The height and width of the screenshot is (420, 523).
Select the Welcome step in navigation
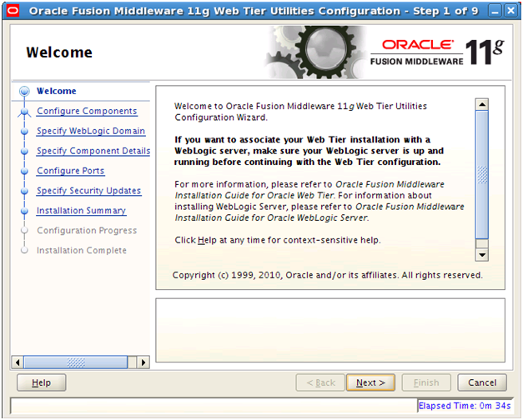pyautogui.click(x=57, y=91)
